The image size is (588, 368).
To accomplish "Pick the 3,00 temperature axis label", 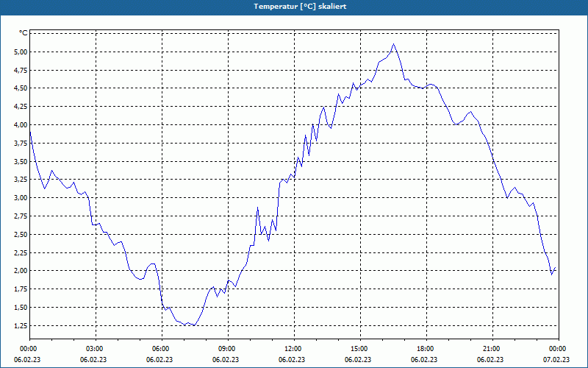I will pyautogui.click(x=20, y=197).
